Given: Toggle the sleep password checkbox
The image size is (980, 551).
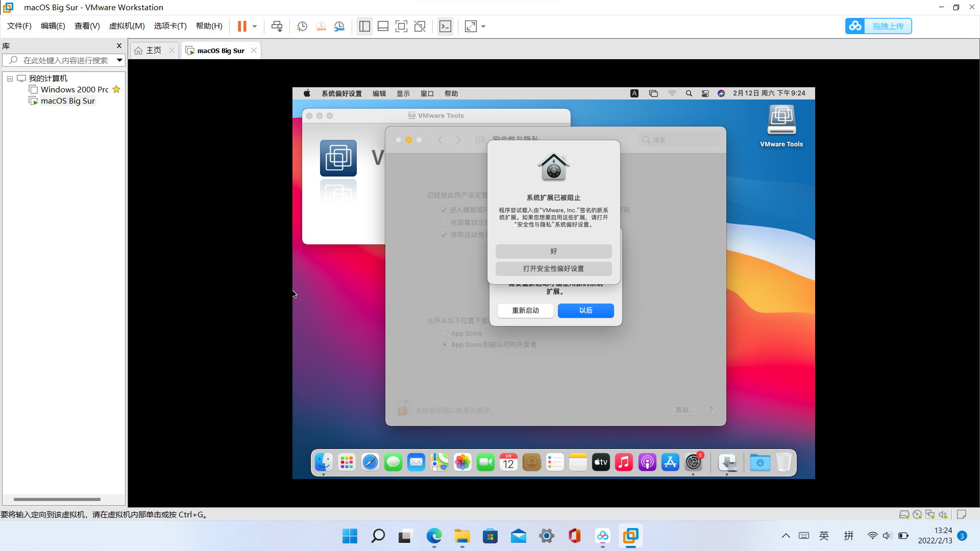Looking at the screenshot, I should 444,210.
